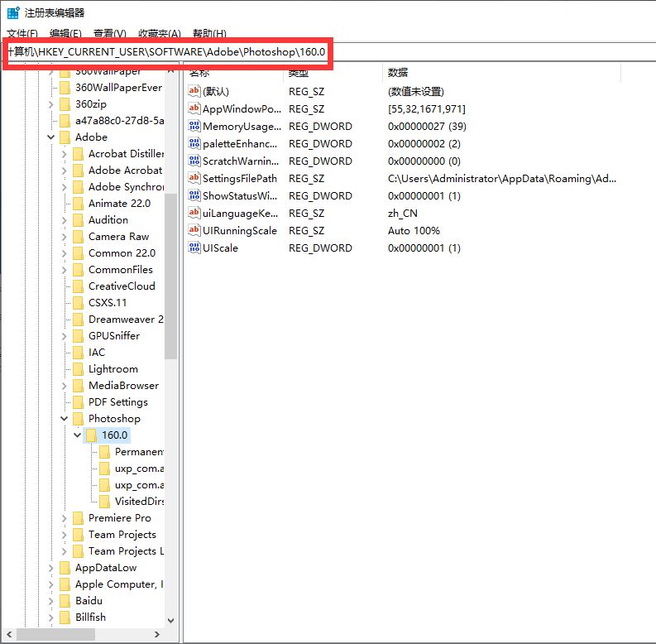Select the Apple Computer key
This screenshot has height=644, width=656.
(119, 584)
